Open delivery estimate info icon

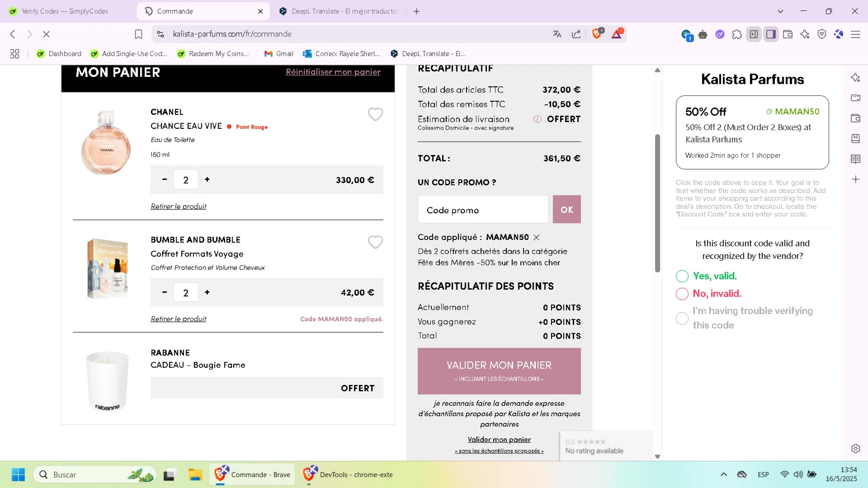[x=537, y=119]
